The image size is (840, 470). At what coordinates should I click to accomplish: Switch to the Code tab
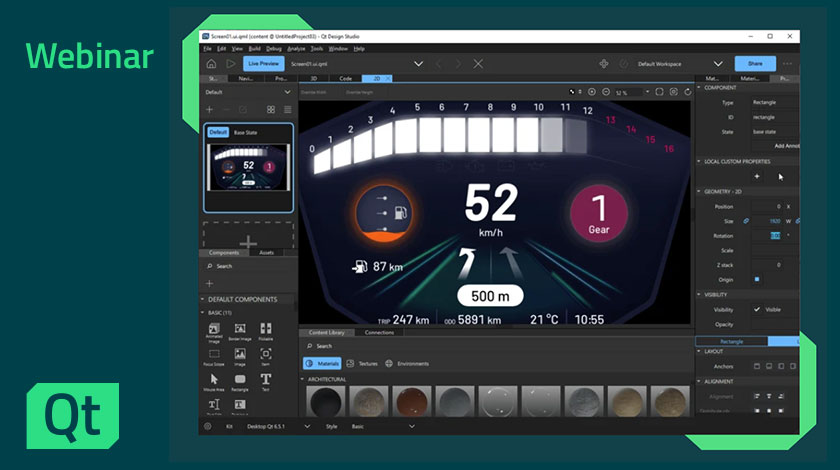pyautogui.click(x=345, y=78)
